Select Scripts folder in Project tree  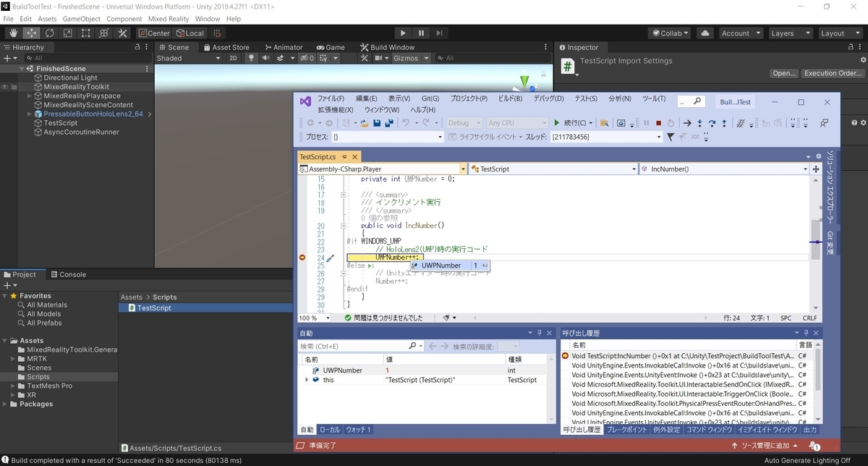click(38, 377)
